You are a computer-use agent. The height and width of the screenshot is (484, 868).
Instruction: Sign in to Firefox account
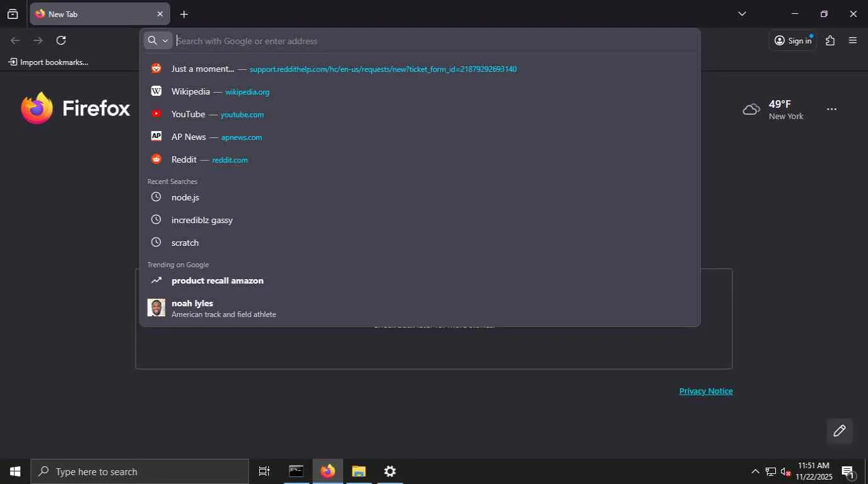pyautogui.click(x=793, y=40)
